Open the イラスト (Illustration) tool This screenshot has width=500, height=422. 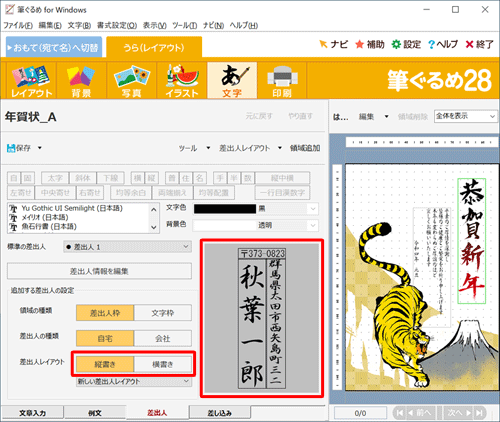[182, 81]
